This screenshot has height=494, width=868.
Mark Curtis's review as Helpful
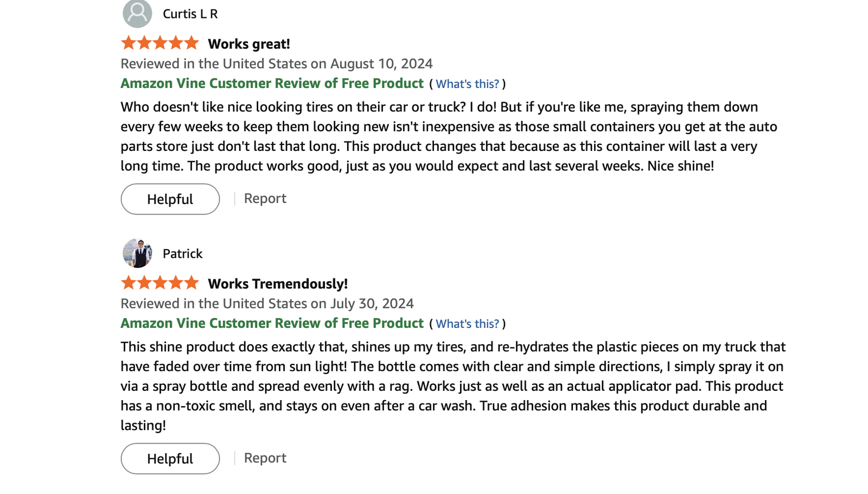click(x=169, y=199)
